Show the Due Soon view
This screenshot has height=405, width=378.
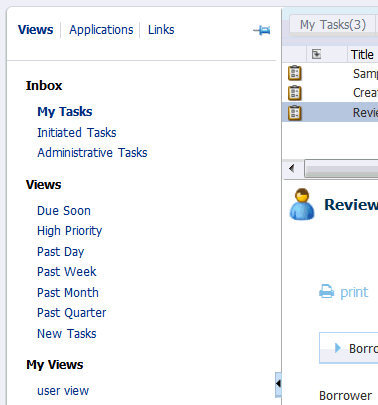click(x=64, y=211)
